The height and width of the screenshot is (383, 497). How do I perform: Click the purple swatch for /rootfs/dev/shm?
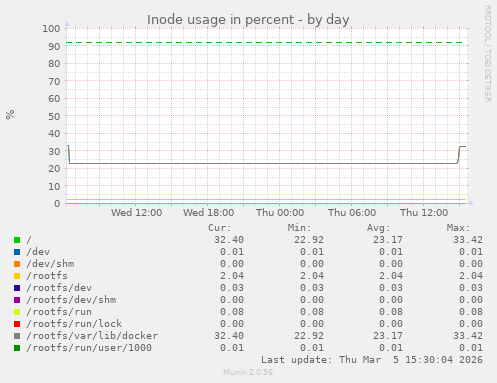(x=17, y=300)
